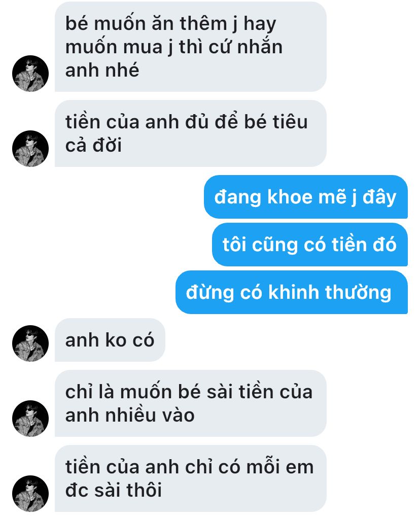Tap the 'tiền của anh đủ để bé tiêu' bubble
Screen dimensions: 420x517
tap(191, 133)
